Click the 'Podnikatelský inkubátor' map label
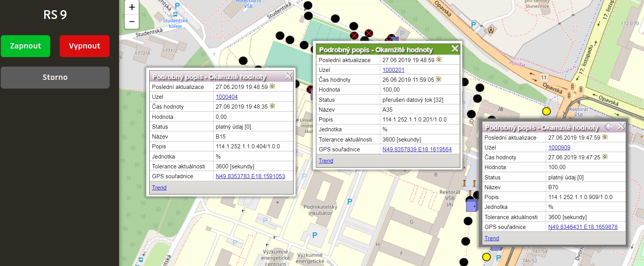Image resolution: width=644 pixels, height=266 pixels. pos(320,210)
